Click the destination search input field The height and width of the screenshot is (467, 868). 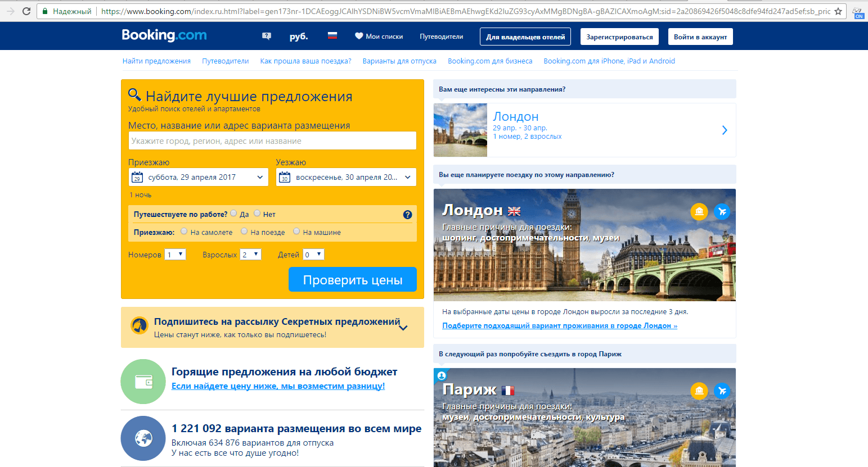coord(272,140)
